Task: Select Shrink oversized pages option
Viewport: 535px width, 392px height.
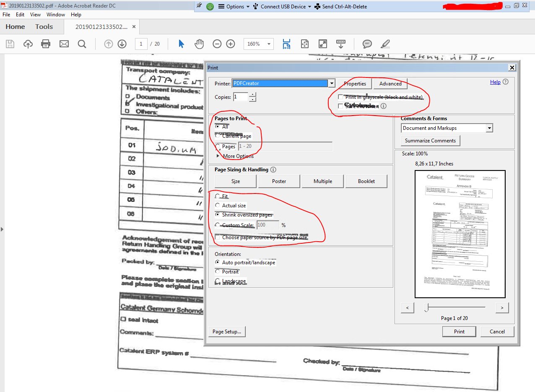Action: pos(218,214)
